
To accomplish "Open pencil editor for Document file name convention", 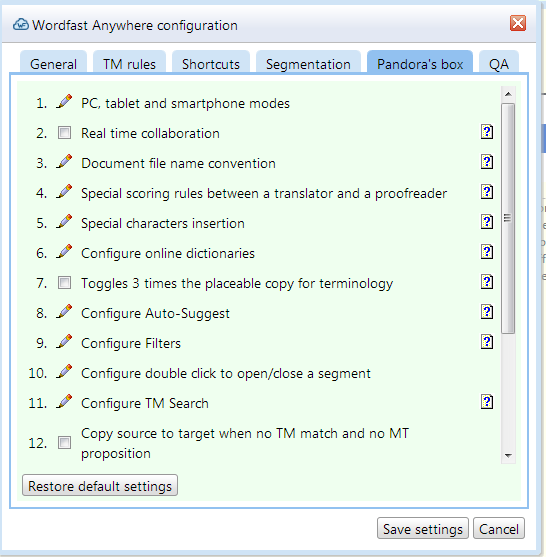I will tap(64, 162).
